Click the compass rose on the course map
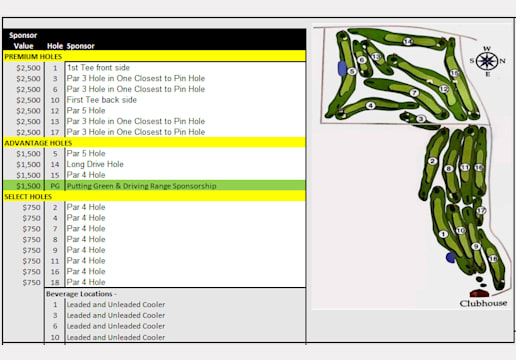Image resolution: width=516 pixels, height=360 pixels. 487,61
